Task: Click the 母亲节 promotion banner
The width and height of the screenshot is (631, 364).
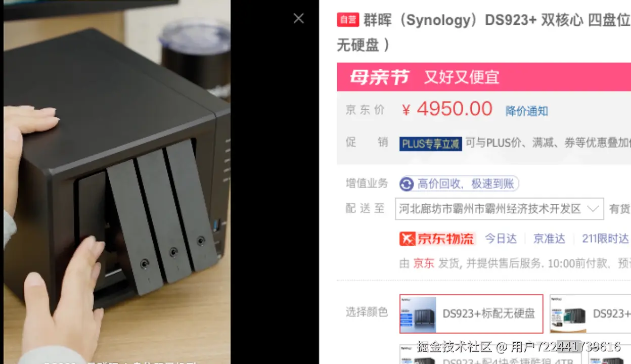Action: coord(484,77)
